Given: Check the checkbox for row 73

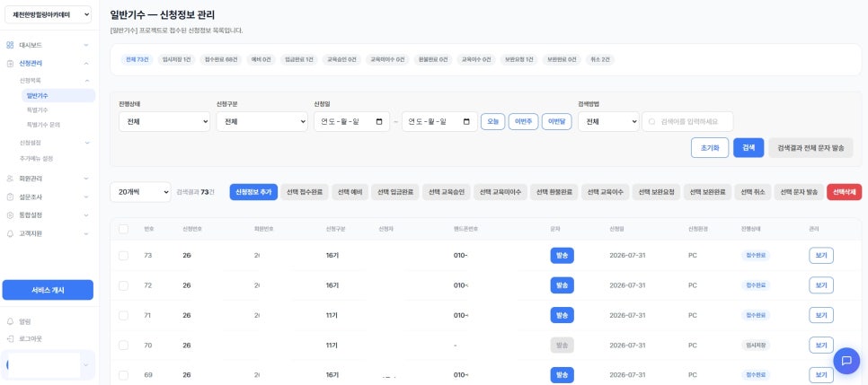Looking at the screenshot, I should point(123,256).
